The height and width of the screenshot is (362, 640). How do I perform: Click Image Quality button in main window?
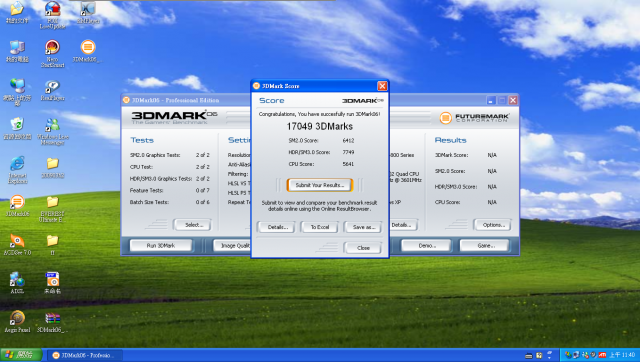(232, 246)
